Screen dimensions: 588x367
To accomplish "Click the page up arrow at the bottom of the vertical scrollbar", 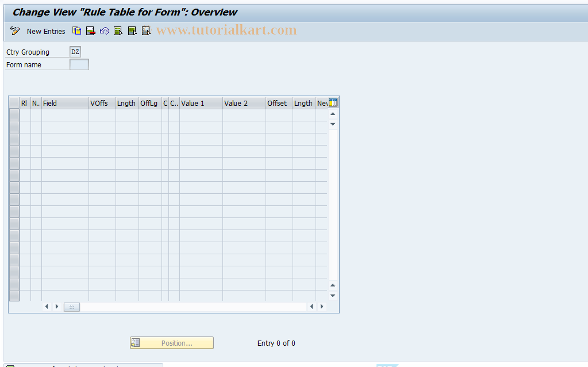I will coord(333,285).
